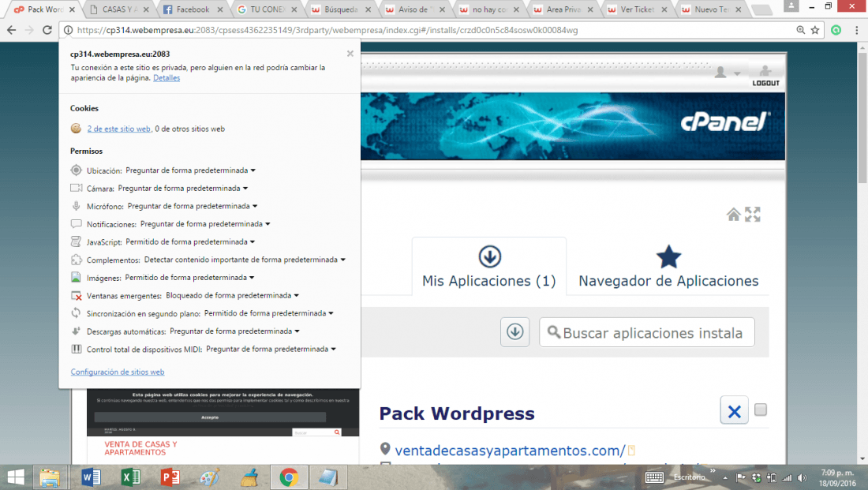Open the zoom magnifier icon in address bar
Screen dimensions: 868x490
click(800, 30)
